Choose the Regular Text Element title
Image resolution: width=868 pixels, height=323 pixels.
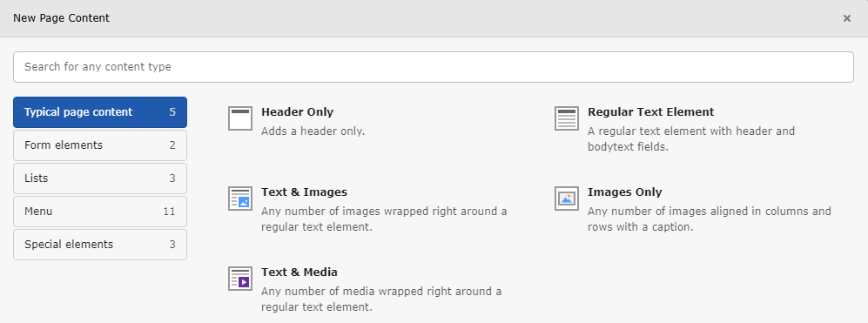point(651,112)
